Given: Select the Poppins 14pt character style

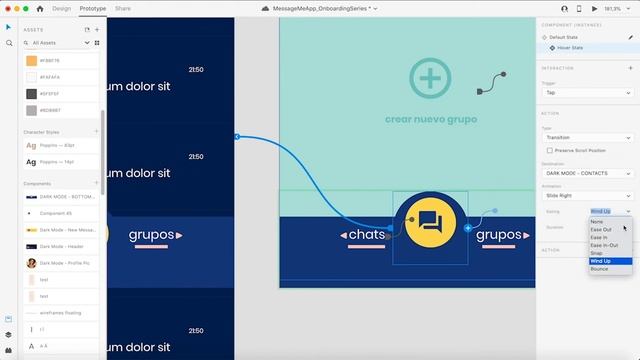Looking at the screenshot, I should click(x=61, y=162).
